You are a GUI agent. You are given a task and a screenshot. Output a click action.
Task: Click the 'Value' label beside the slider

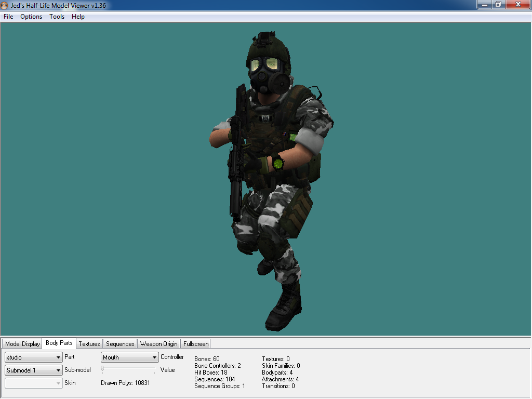point(168,370)
